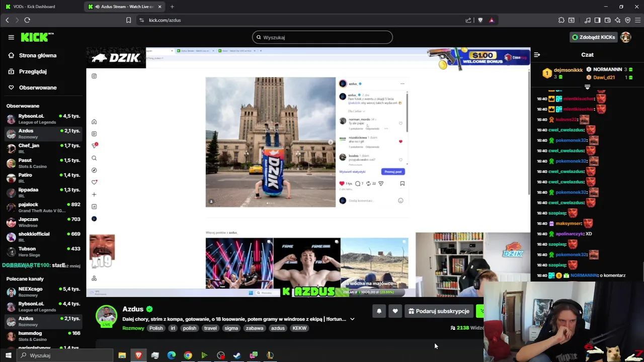Viewport: 644px width, 362px height.
Task: Open shokkiofficial channel
Action: (x=43, y=237)
